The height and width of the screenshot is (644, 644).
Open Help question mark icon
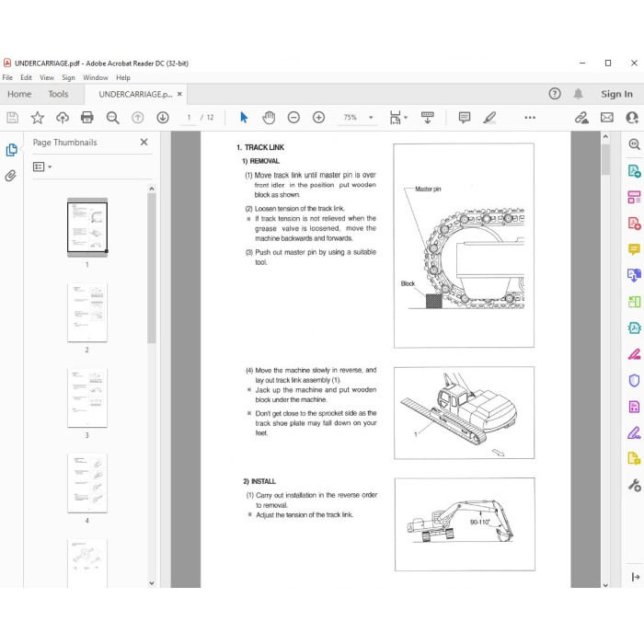pyautogui.click(x=555, y=94)
